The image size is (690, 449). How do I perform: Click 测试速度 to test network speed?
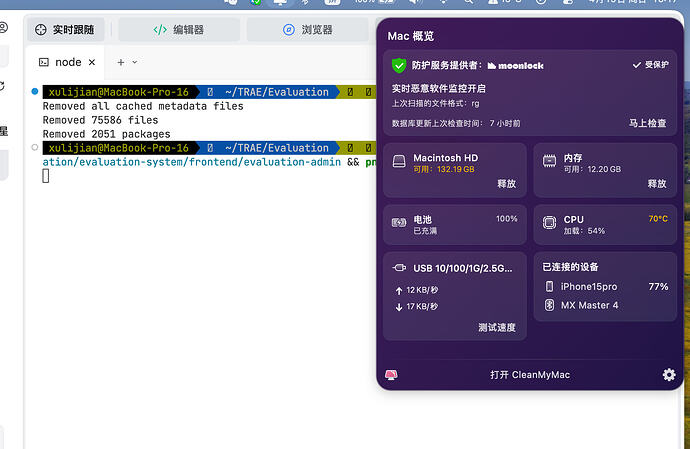coord(497,327)
